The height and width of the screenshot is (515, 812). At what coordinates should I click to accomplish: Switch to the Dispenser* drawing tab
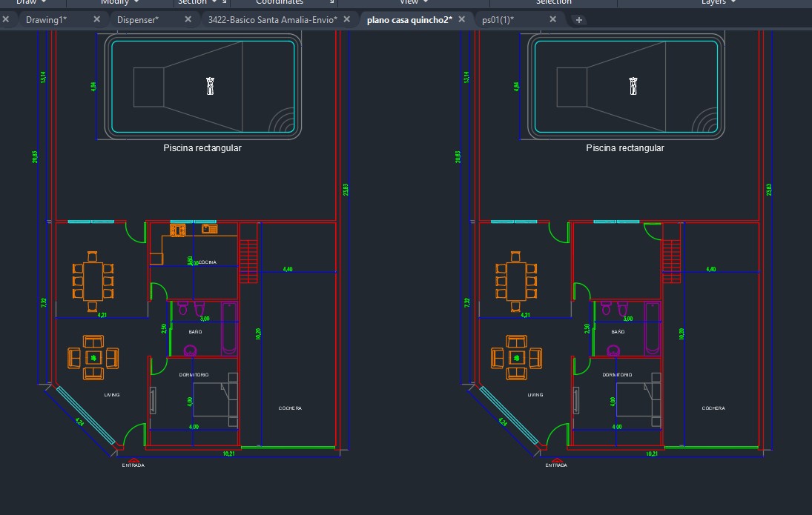(138, 19)
